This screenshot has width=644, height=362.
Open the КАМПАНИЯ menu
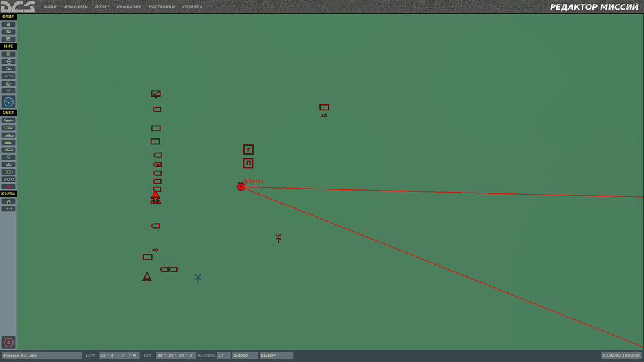pyautogui.click(x=129, y=7)
